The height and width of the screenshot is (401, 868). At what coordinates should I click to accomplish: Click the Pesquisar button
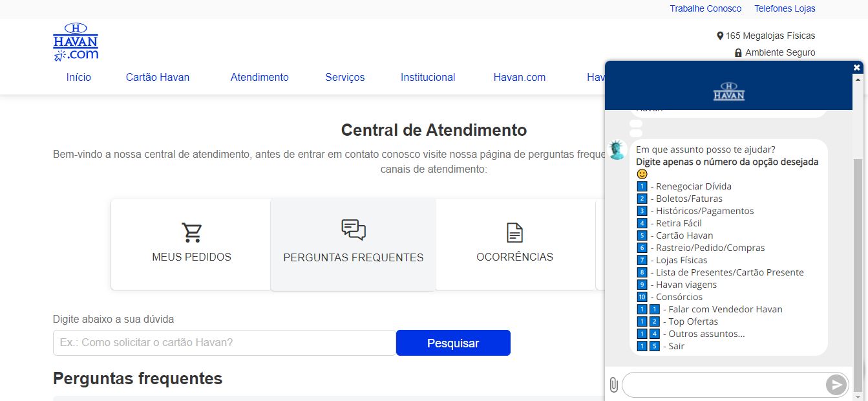point(453,343)
